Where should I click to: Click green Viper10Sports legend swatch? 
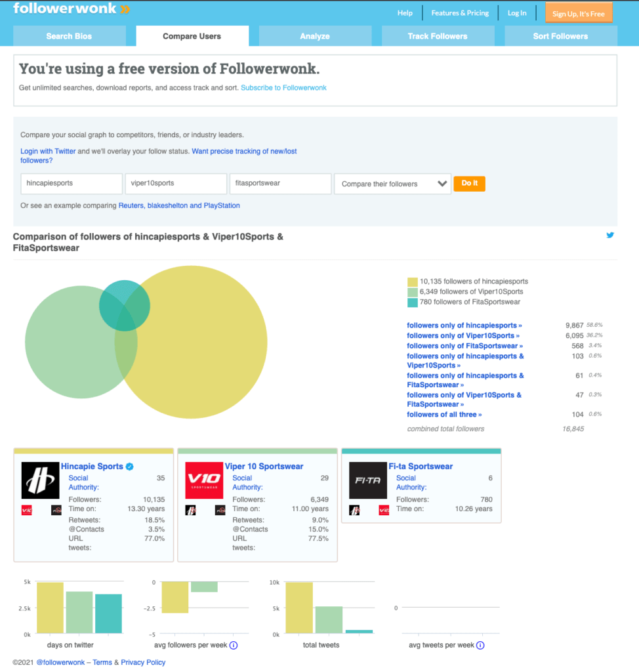coord(412,292)
